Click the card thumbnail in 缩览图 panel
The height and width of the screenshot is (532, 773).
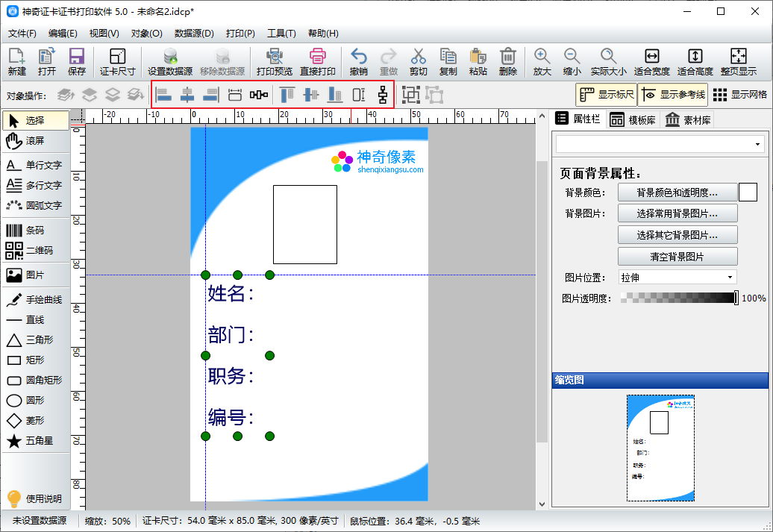pos(660,448)
